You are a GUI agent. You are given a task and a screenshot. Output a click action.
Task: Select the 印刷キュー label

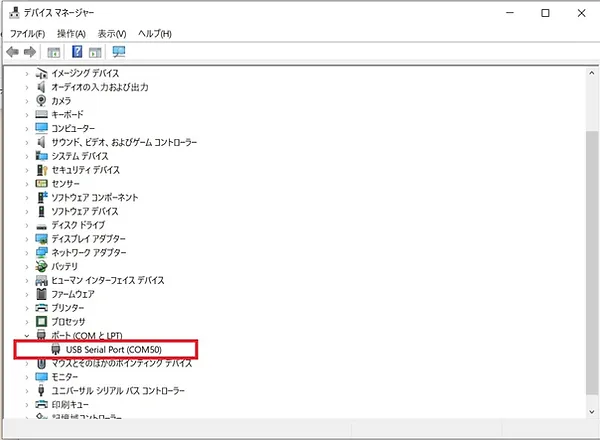pyautogui.click(x=70, y=404)
